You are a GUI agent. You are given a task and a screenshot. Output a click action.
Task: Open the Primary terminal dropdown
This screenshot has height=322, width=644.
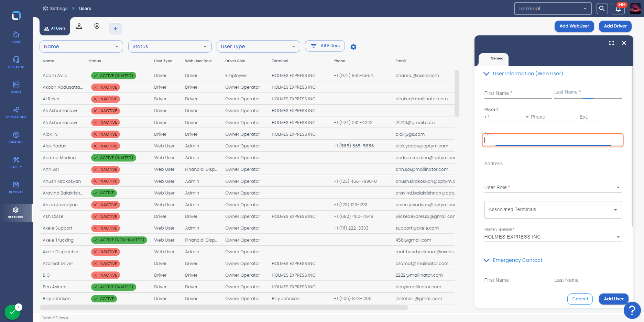[553, 237]
